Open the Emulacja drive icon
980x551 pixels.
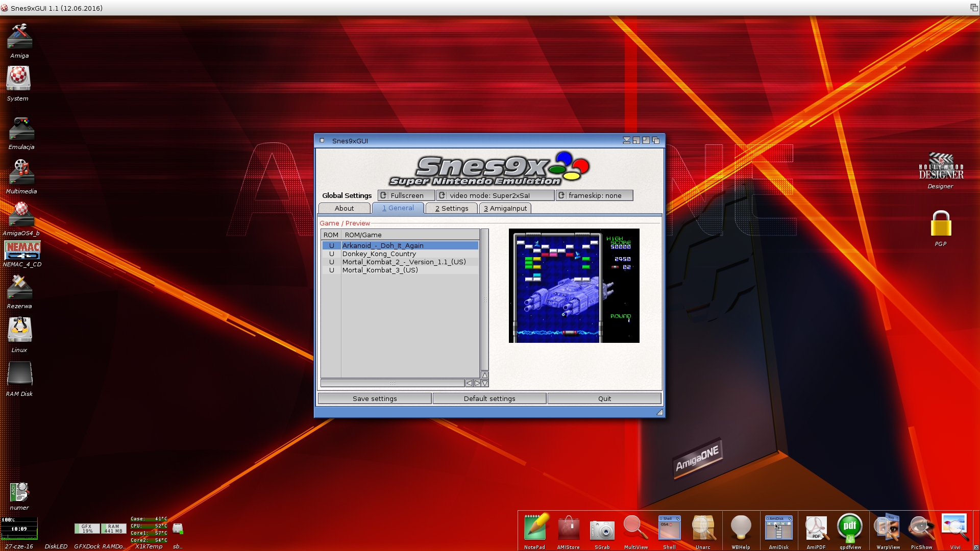pyautogui.click(x=21, y=129)
